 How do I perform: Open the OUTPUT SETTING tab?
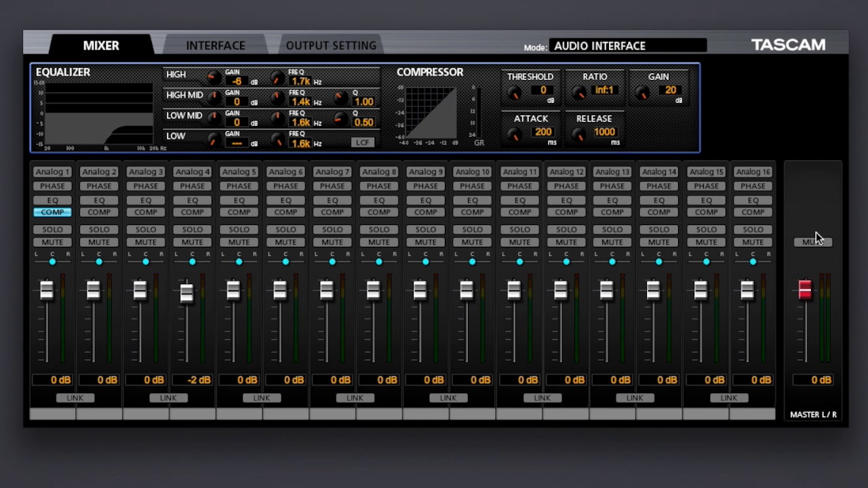pyautogui.click(x=331, y=45)
